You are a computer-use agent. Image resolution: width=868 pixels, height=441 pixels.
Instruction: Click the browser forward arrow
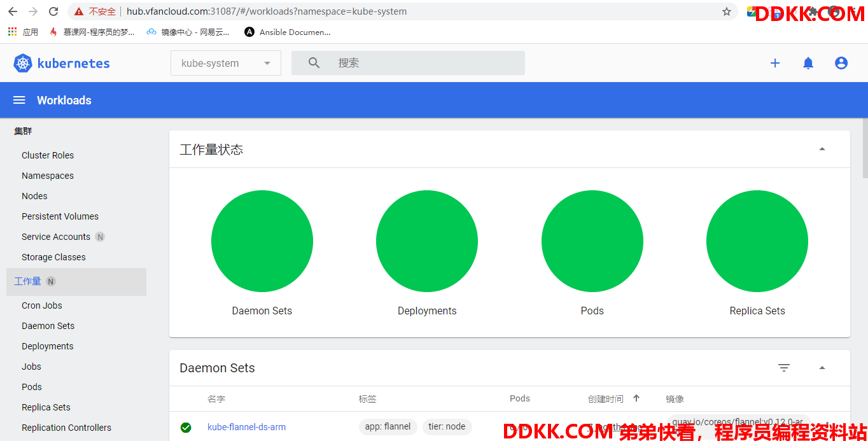click(x=33, y=11)
